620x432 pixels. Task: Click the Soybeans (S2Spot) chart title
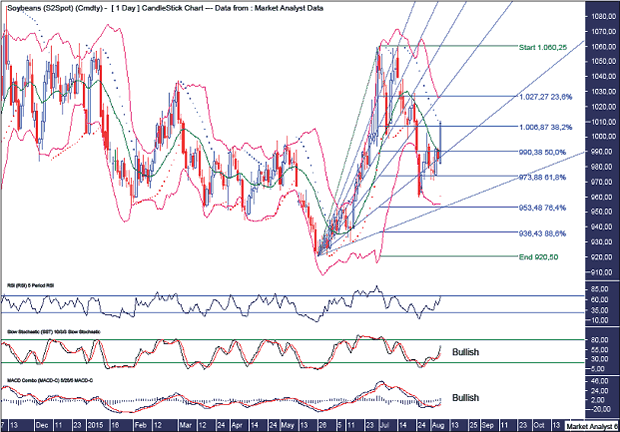165,8
